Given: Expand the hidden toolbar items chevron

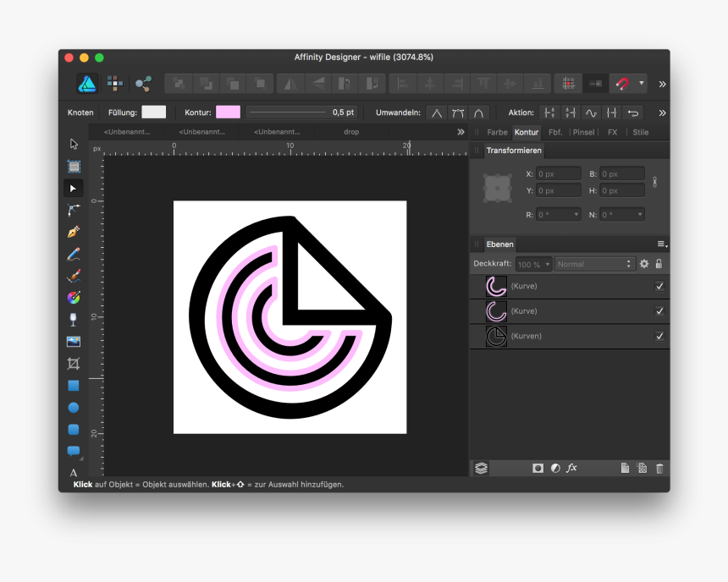Looking at the screenshot, I should pos(663,84).
